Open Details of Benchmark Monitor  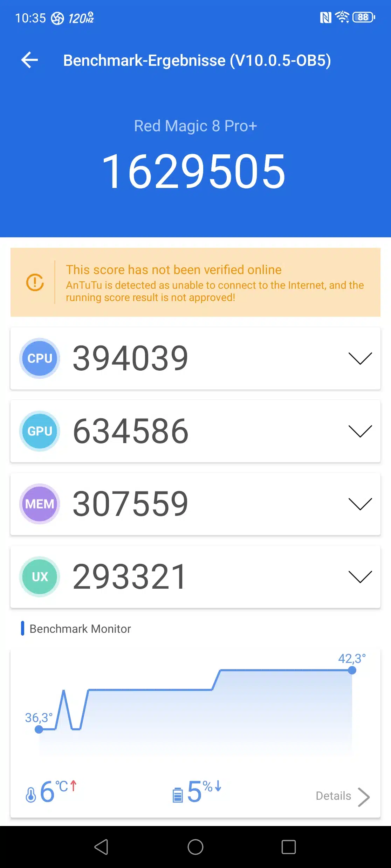click(334, 796)
